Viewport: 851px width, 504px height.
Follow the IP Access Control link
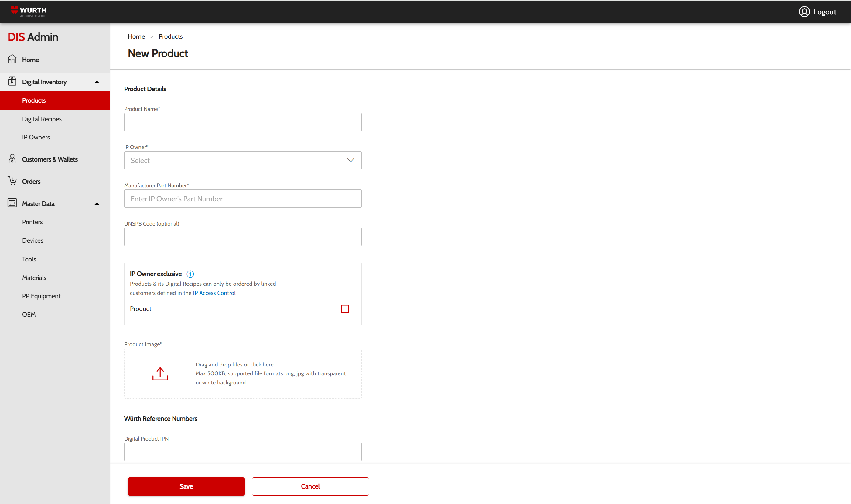tap(214, 293)
